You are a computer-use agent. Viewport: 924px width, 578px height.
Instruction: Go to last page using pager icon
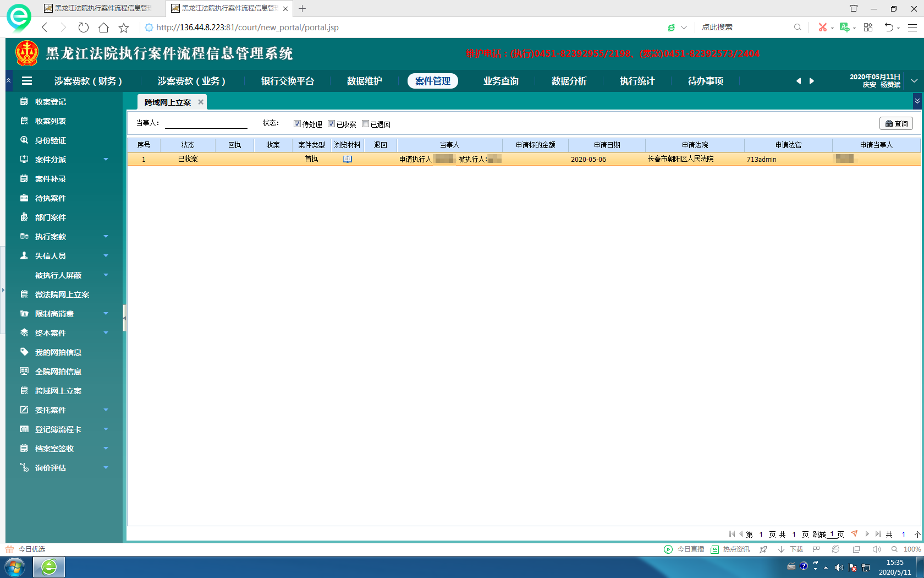click(x=878, y=534)
